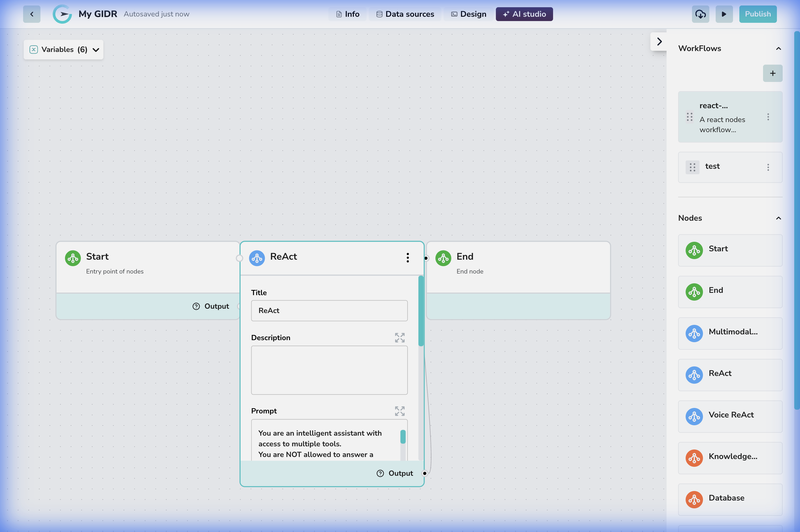Viewport: 800px width, 532px height.
Task: Click the ReAct Title input field
Action: pos(329,310)
